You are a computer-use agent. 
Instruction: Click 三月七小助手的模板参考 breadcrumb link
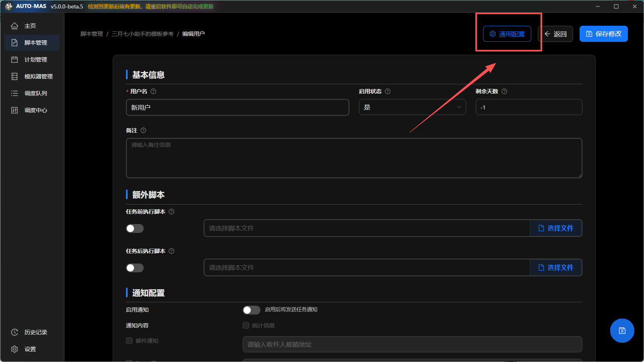(x=142, y=34)
